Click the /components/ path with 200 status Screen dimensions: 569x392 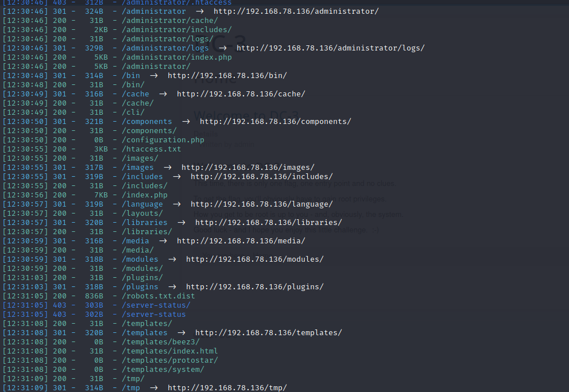pos(149,131)
